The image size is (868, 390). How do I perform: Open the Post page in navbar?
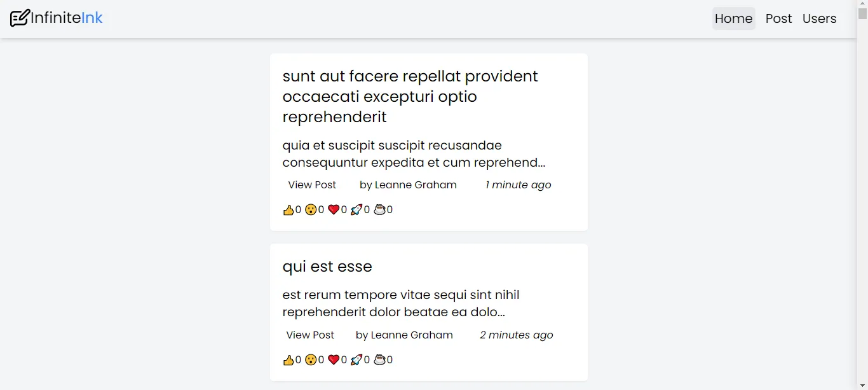click(x=778, y=18)
